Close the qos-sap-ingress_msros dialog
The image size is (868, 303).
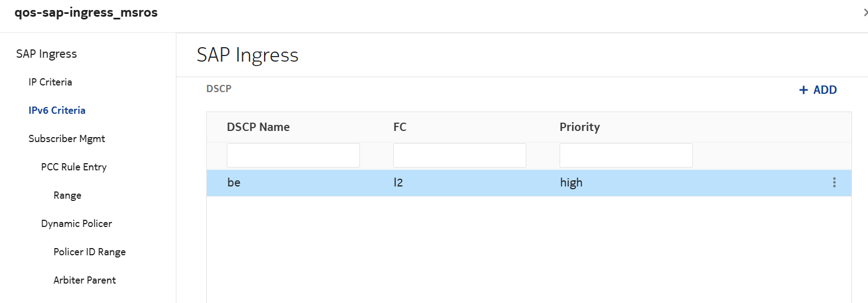[x=865, y=13]
